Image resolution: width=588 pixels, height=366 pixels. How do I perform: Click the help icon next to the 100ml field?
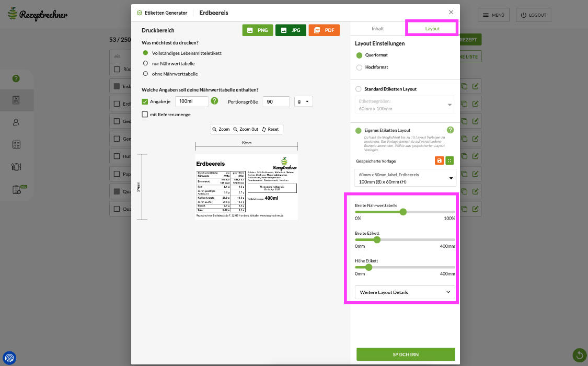point(214,101)
